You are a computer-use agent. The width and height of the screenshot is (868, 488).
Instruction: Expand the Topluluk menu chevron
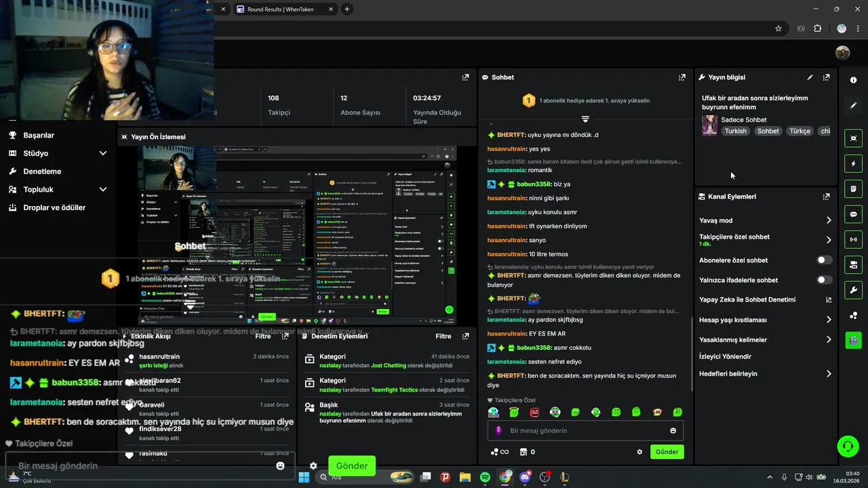(103, 190)
